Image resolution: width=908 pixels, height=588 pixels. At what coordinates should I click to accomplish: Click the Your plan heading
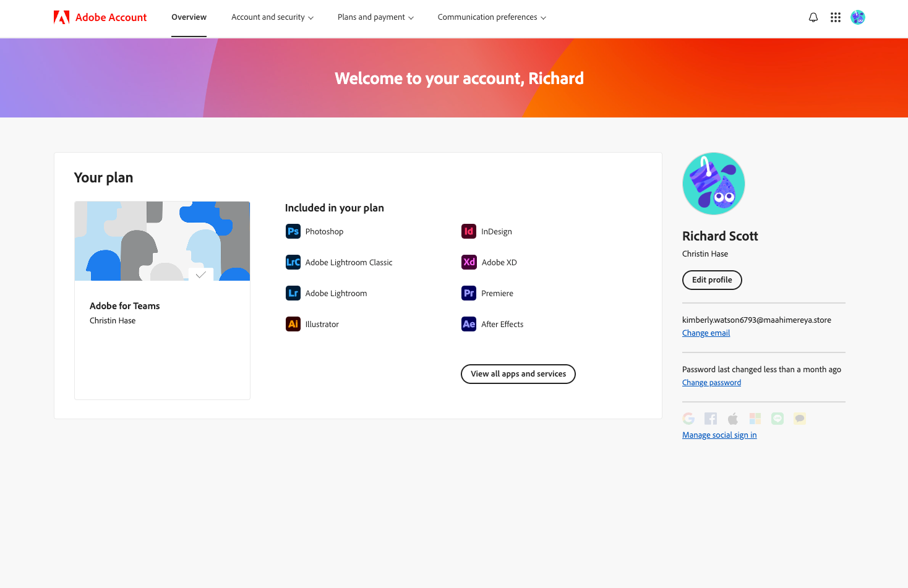[x=103, y=177]
